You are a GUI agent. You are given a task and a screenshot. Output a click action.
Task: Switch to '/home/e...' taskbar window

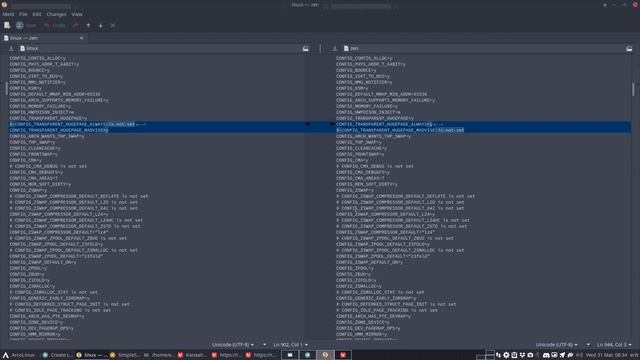pyautogui.click(x=159, y=355)
